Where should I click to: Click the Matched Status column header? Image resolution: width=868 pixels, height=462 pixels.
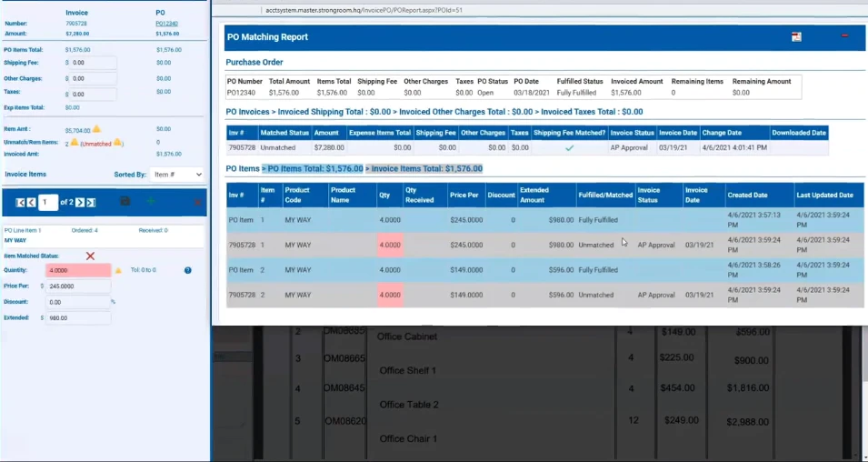pos(284,133)
